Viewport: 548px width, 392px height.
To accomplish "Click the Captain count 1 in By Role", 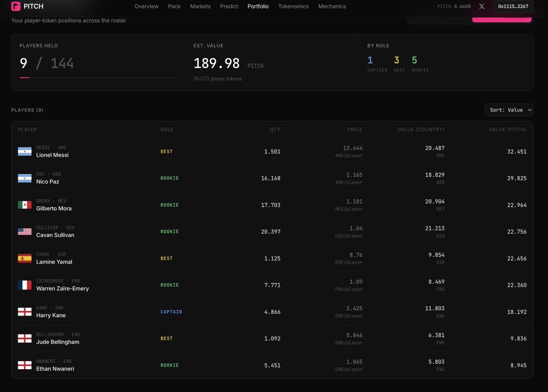I will tap(370, 60).
